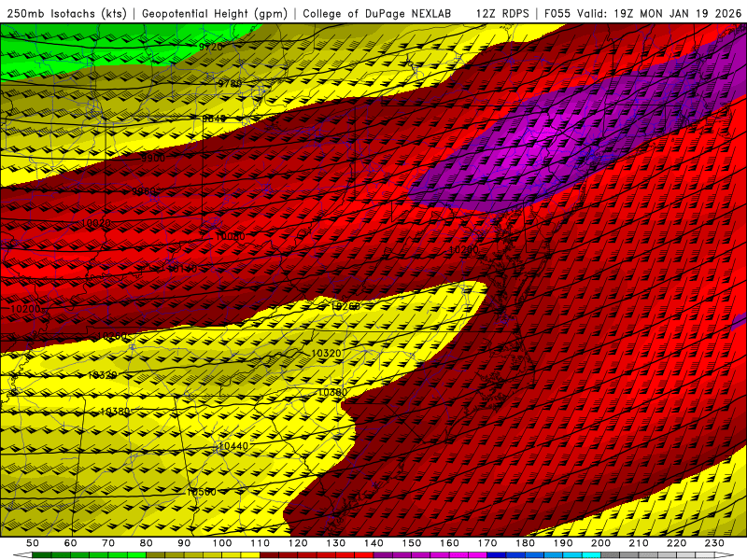Screen dimensions: 747x560
Task: Click the 9960 height contour label
Action: pyautogui.click(x=144, y=191)
